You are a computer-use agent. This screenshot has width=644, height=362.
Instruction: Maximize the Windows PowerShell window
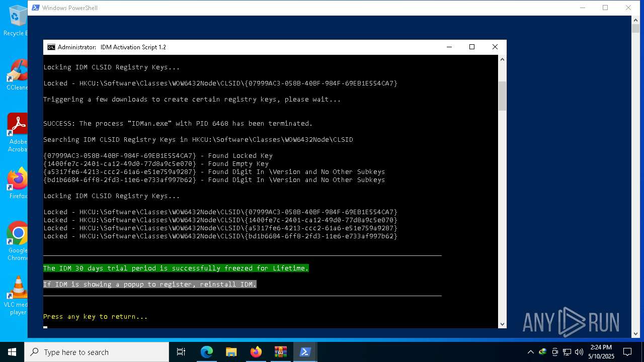[605, 8]
